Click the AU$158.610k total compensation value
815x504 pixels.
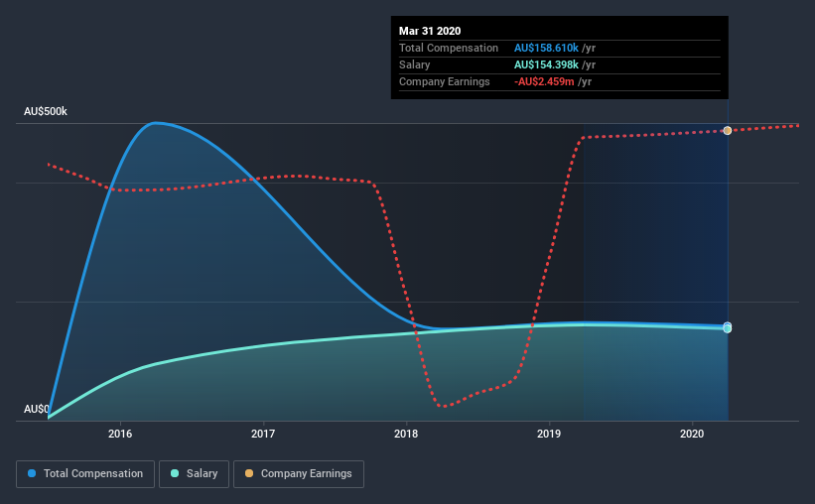[x=546, y=48]
